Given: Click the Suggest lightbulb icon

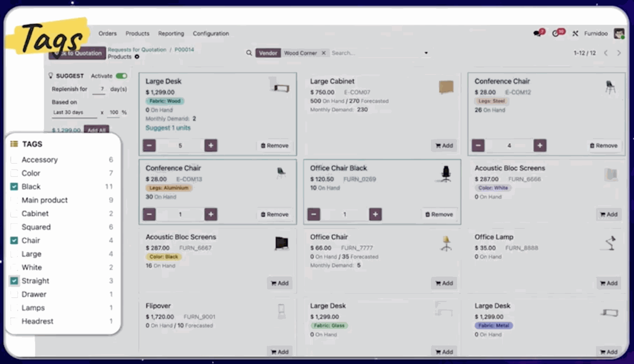Looking at the screenshot, I should click(51, 76).
